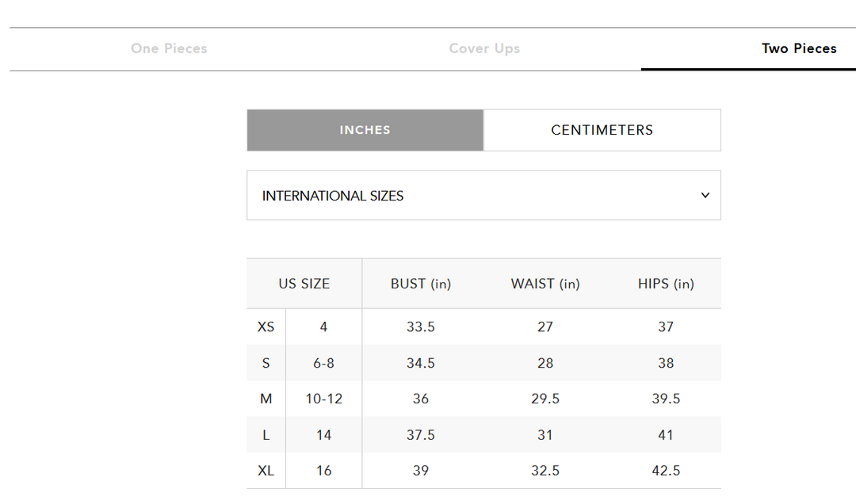This screenshot has width=856, height=504.
Task: Select the L size label
Action: coord(266,435)
